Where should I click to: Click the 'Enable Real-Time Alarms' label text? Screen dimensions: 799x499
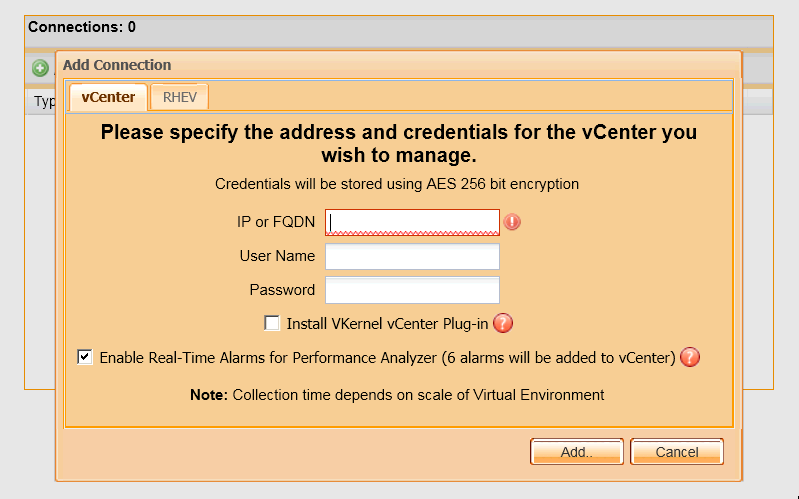387,358
